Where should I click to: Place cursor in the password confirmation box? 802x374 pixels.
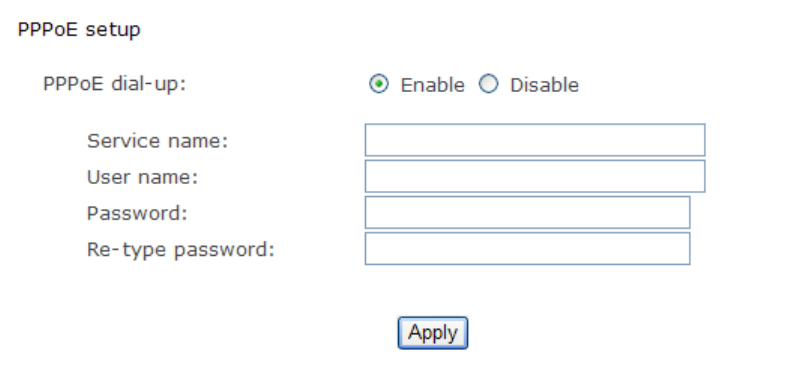pos(527,249)
